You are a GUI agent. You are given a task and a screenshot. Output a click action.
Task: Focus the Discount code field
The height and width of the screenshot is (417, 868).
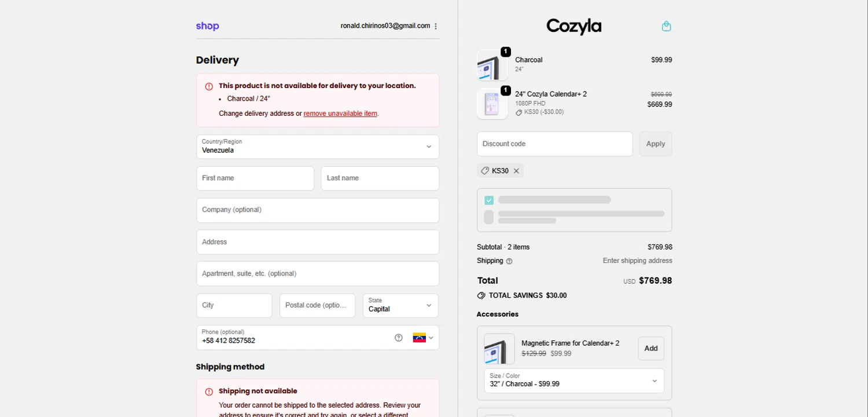coord(555,144)
